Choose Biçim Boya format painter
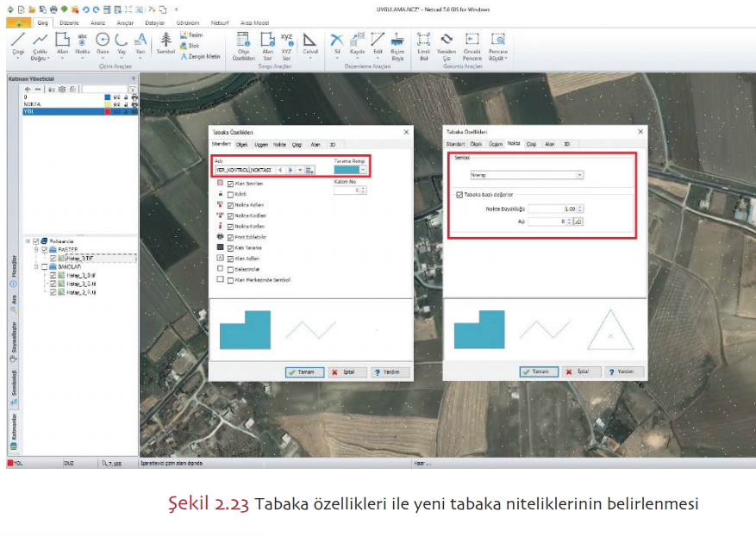 tap(397, 43)
